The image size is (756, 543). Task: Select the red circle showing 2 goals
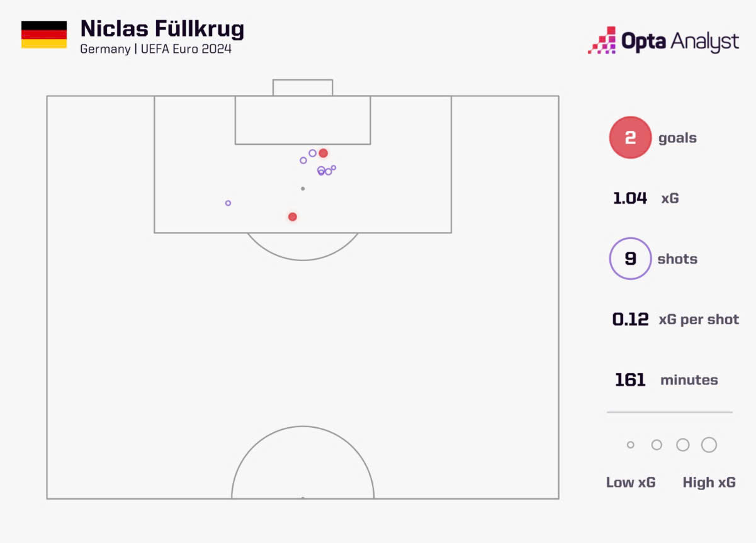tap(630, 137)
